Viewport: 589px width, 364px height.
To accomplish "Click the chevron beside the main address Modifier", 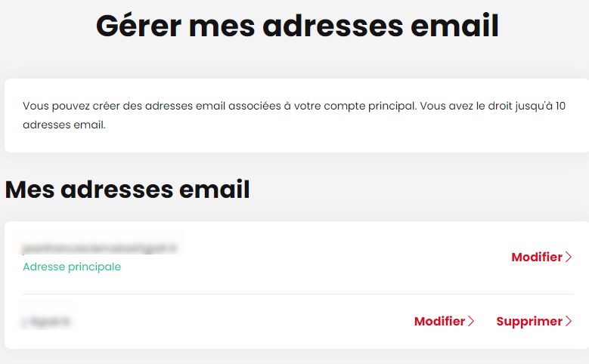I will point(569,258).
